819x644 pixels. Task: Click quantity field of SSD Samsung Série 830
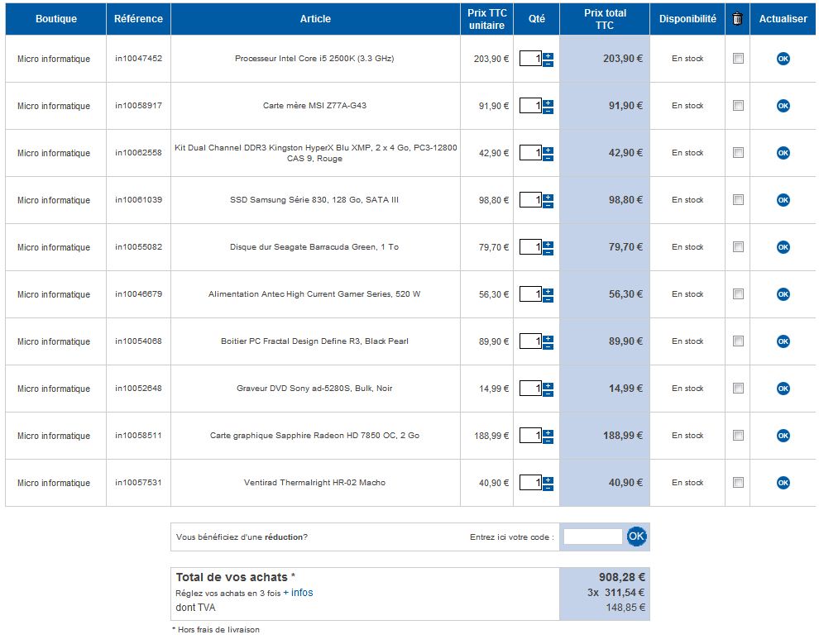(x=530, y=200)
